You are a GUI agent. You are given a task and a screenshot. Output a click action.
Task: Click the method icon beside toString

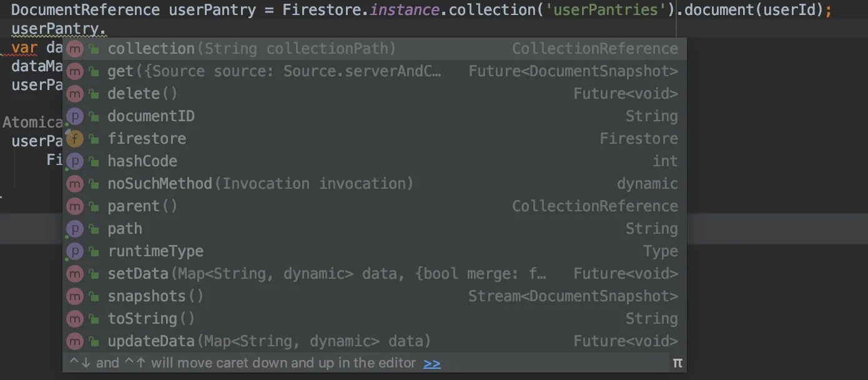(x=75, y=319)
